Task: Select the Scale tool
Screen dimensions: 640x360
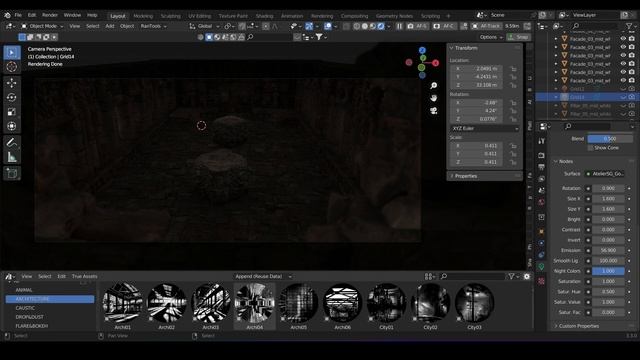Action: pyautogui.click(x=11, y=112)
